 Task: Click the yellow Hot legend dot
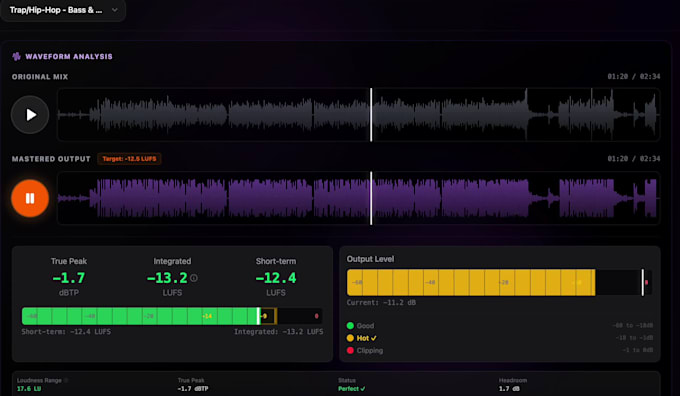click(350, 338)
